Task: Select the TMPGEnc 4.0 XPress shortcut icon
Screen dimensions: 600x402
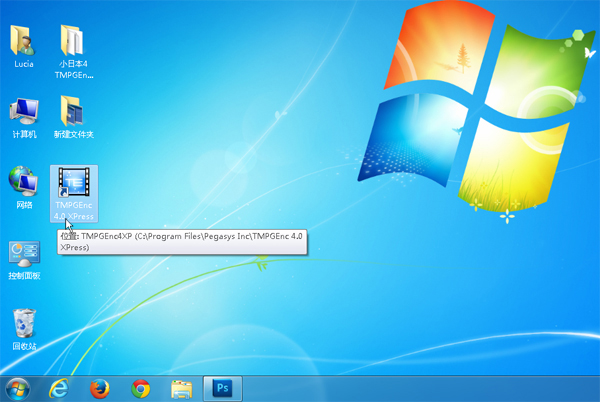Action: point(74,182)
